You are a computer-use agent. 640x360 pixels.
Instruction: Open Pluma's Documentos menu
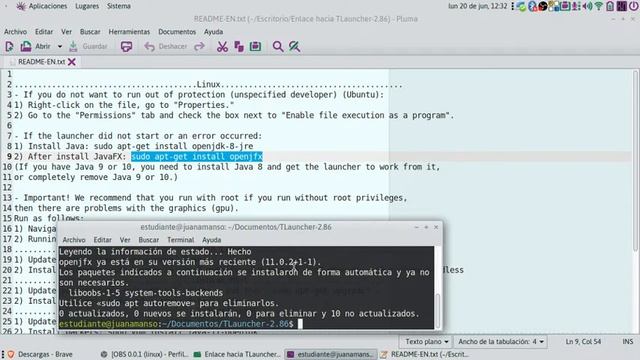tap(177, 31)
